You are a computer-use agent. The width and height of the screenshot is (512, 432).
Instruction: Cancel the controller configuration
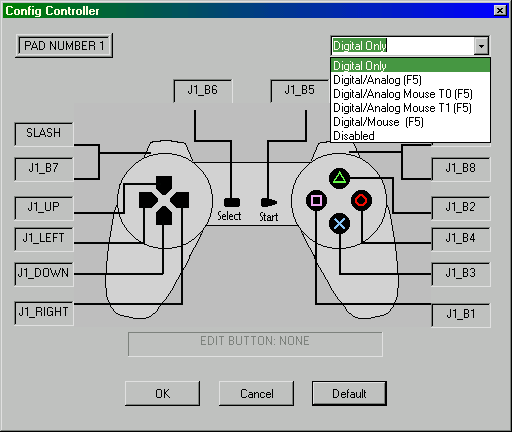click(256, 394)
